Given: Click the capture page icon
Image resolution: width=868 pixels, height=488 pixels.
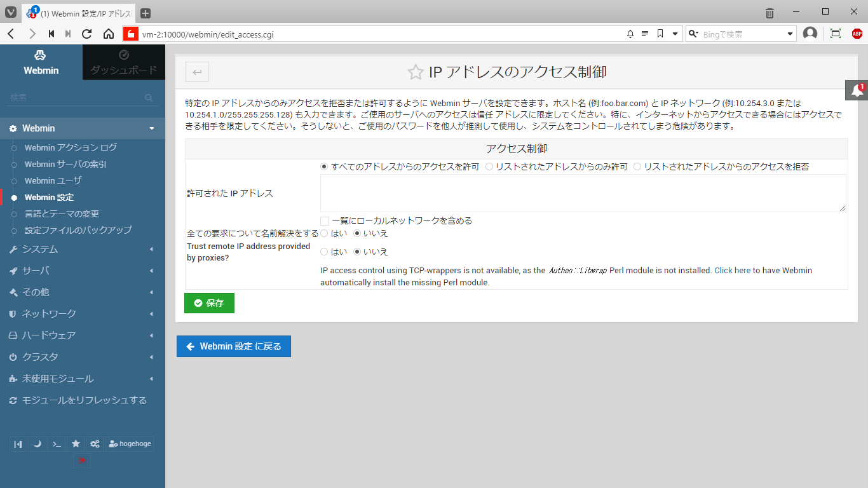Looking at the screenshot, I should (x=836, y=34).
